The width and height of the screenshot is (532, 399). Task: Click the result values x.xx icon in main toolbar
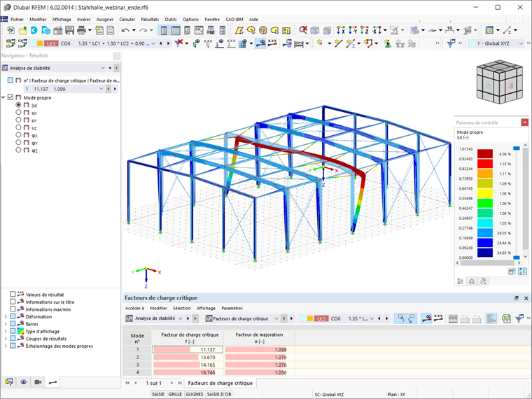pyautogui.click(x=272, y=43)
